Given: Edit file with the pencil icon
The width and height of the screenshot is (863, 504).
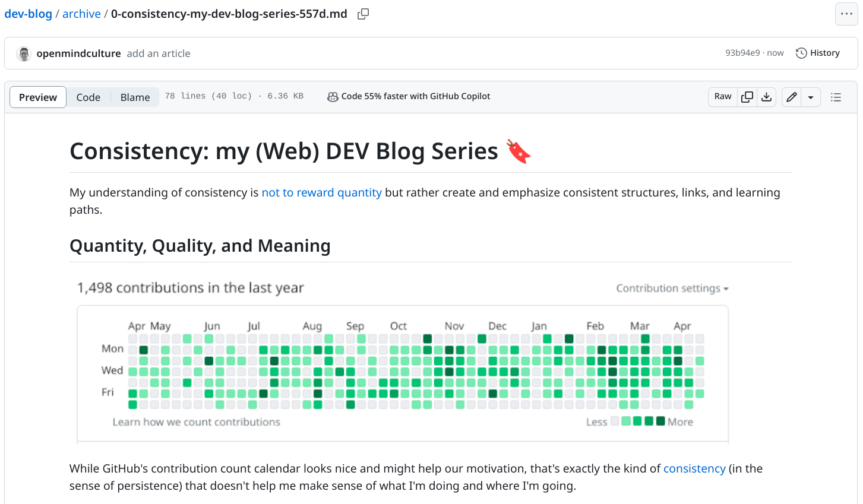Looking at the screenshot, I should pos(791,97).
